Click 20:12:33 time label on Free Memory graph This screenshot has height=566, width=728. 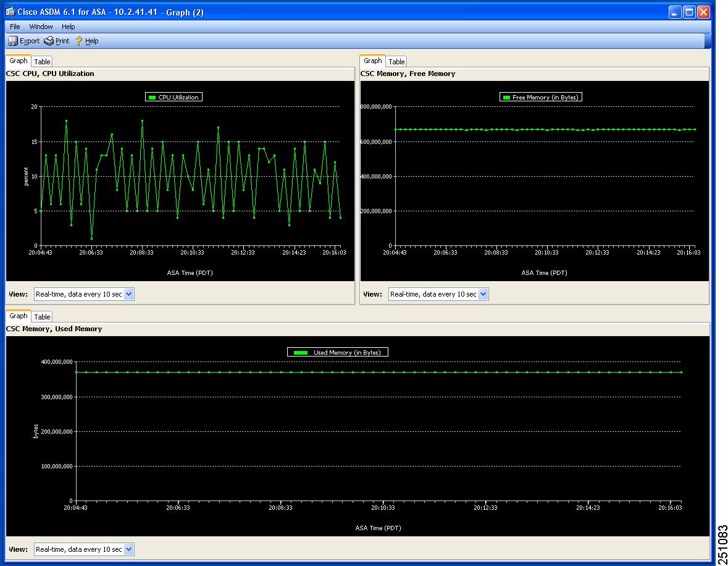[x=597, y=252]
